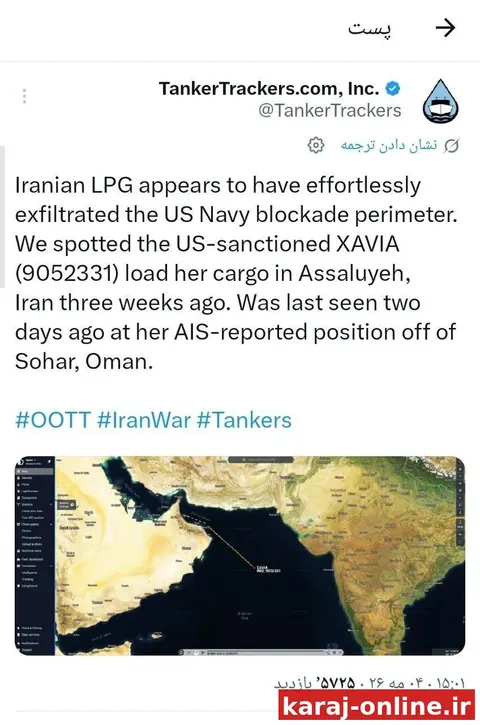Open the #IranWar hashtag
480x725 pixels.
coord(143,420)
